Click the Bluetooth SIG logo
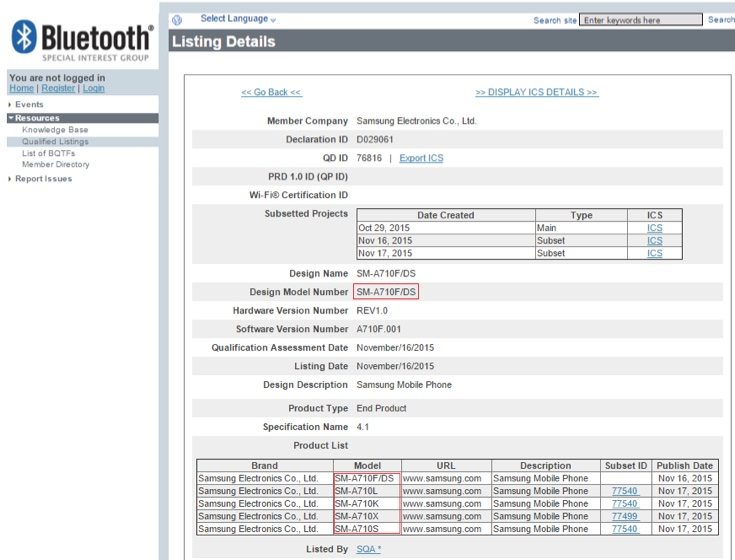 (82, 41)
